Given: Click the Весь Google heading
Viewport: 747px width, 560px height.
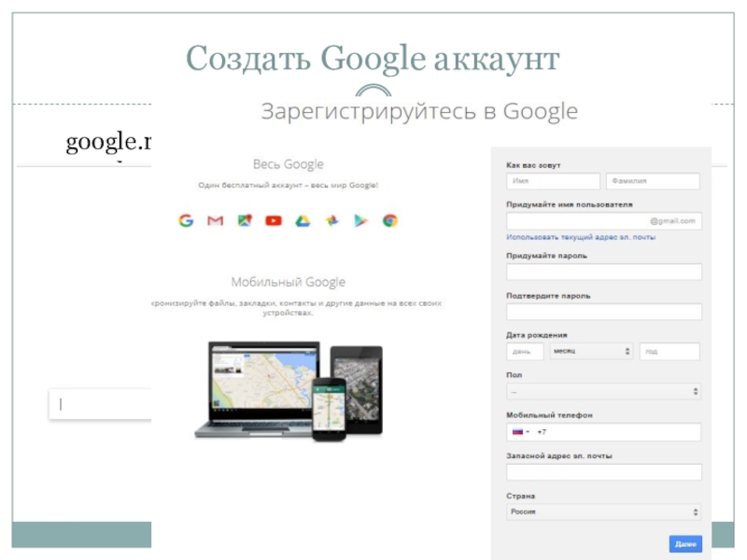Looking at the screenshot, I should coord(289,164).
